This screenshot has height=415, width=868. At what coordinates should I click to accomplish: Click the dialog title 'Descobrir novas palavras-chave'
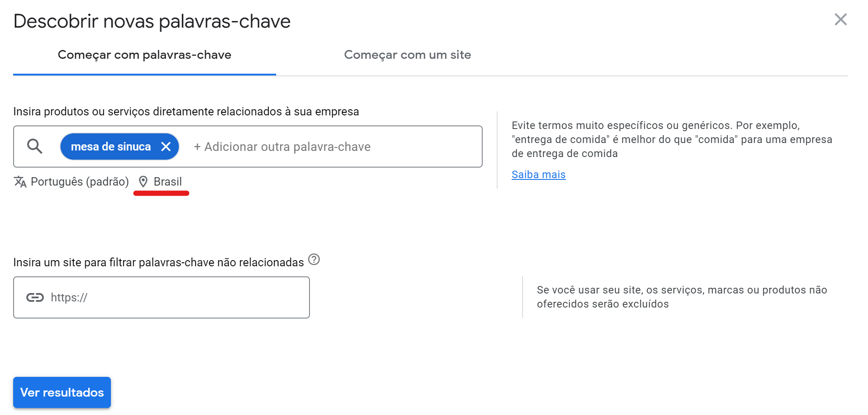click(152, 21)
